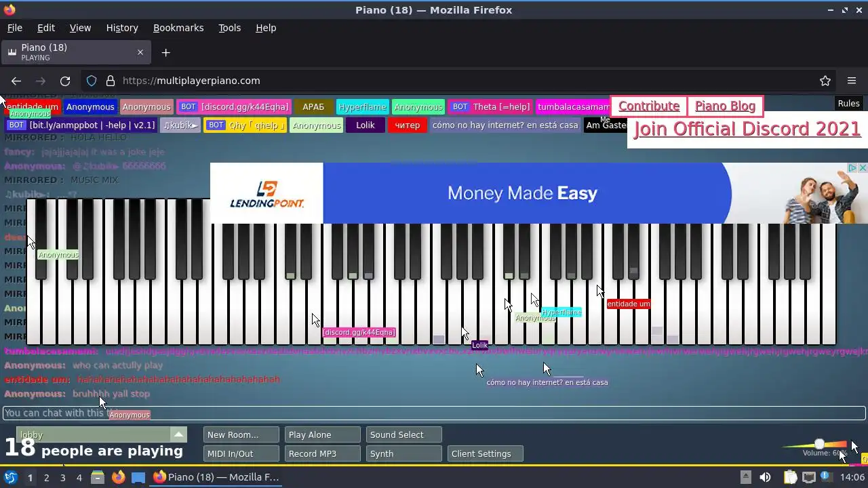
Task: Select the Lolik player tag in list
Action: [x=366, y=125]
